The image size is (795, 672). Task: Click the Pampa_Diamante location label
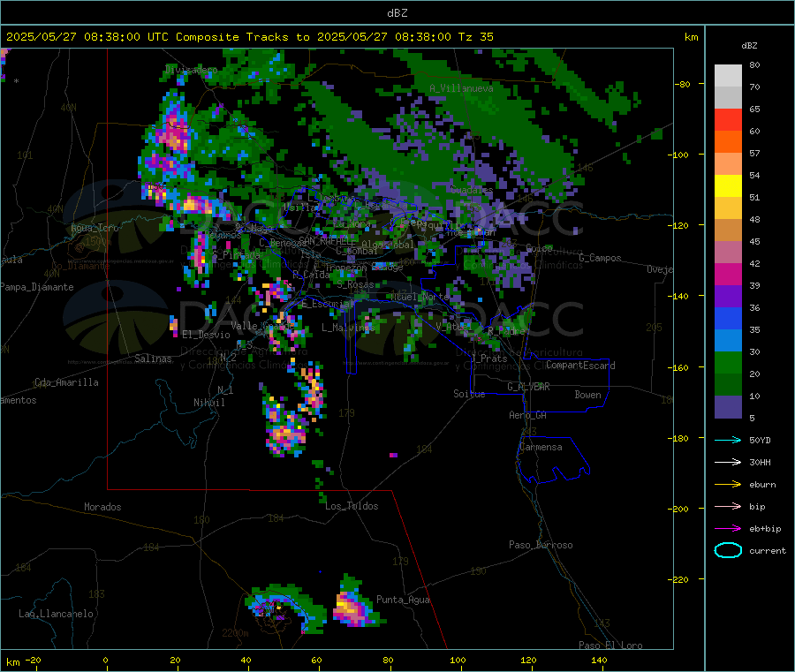pyautogui.click(x=37, y=287)
